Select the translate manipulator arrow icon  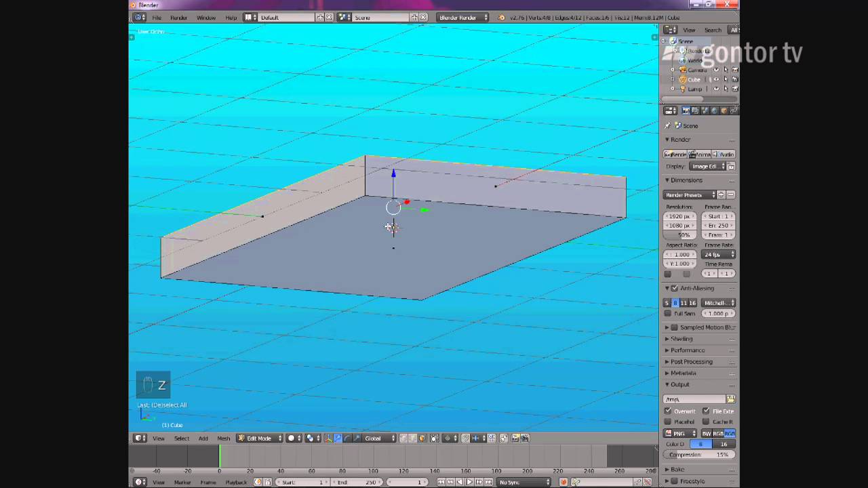pyautogui.click(x=338, y=438)
